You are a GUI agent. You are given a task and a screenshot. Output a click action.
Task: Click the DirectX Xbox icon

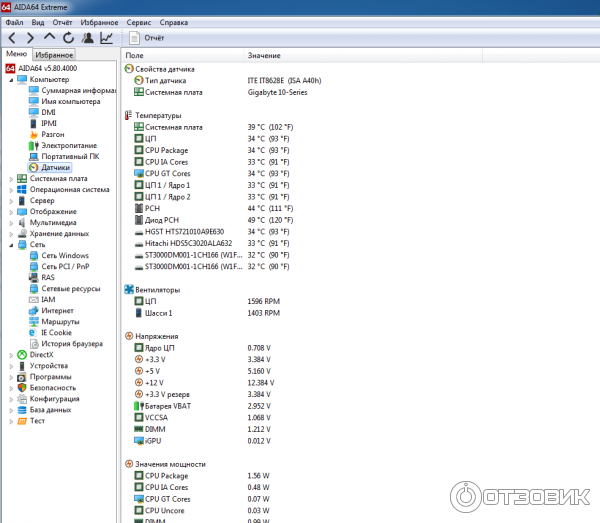(22, 355)
